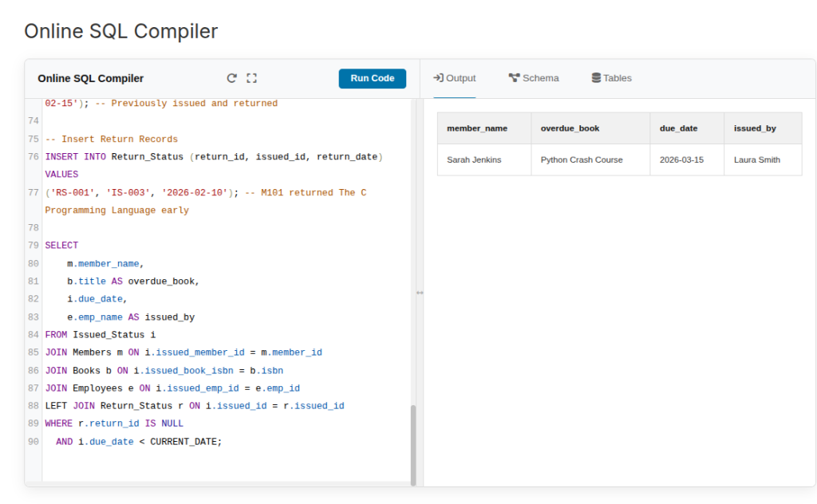Click the code editor vertical scrollbar
This screenshot has height=504, width=817.
413,443
